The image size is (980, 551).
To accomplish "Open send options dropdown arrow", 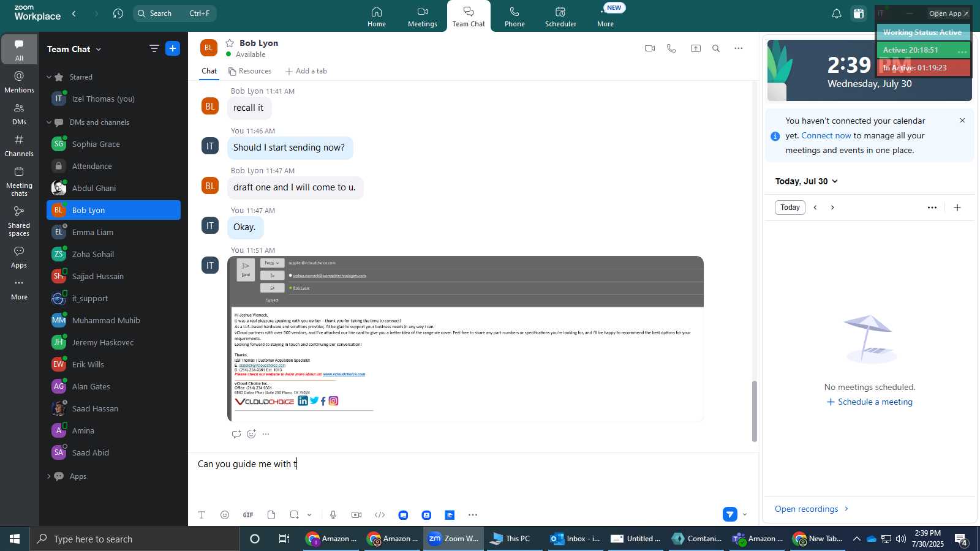I will point(745,514).
